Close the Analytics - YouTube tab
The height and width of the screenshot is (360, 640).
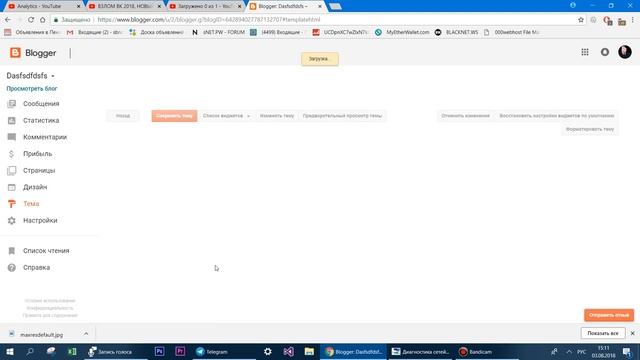(x=79, y=7)
